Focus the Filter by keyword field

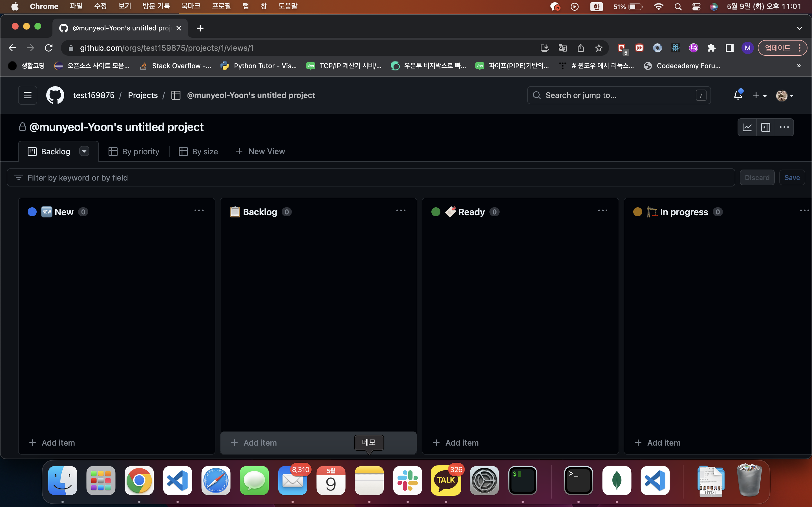[x=369, y=178]
